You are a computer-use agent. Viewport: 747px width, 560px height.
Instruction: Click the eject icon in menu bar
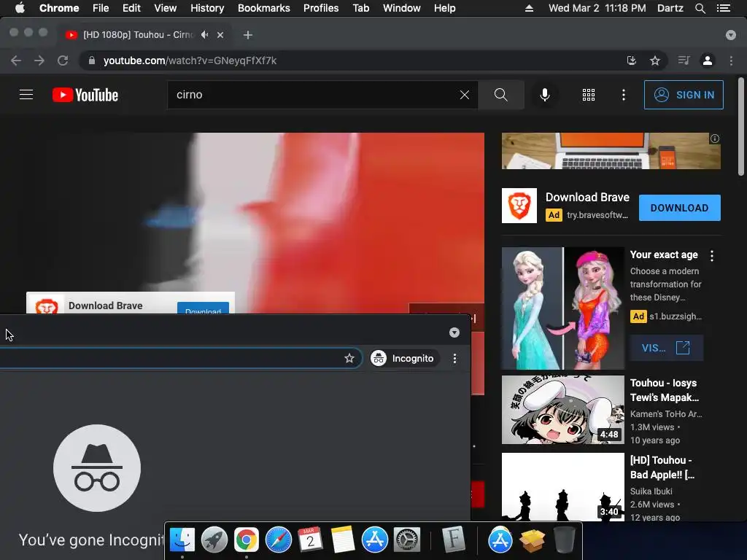[x=529, y=8]
